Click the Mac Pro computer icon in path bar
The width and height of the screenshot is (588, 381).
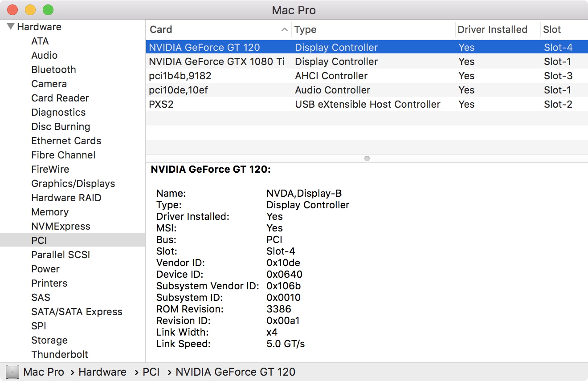12,372
